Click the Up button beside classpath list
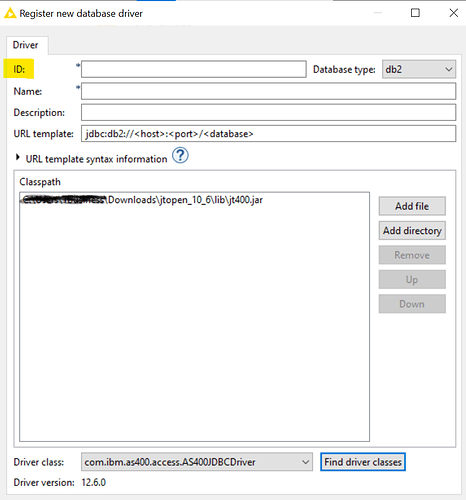Image resolution: width=466 pixels, height=500 pixels. click(x=412, y=279)
